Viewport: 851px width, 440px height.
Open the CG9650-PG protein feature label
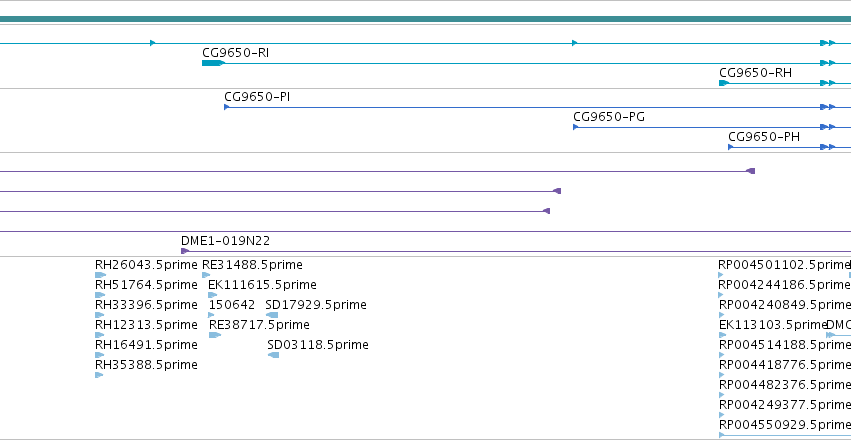click(x=609, y=117)
